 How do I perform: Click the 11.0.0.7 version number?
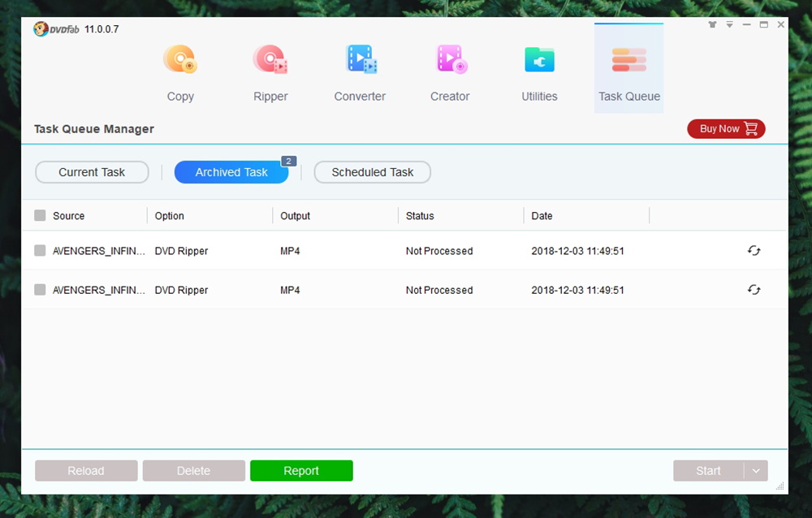(x=101, y=29)
